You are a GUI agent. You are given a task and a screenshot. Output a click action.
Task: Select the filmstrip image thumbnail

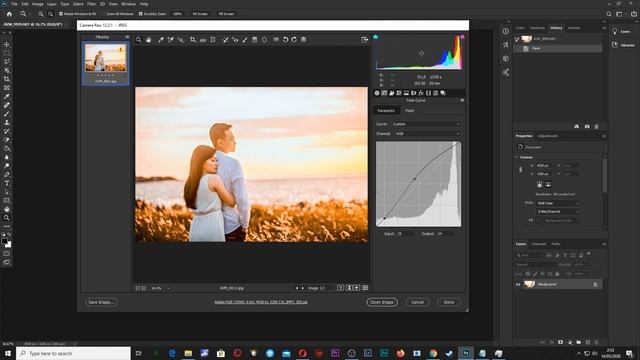coord(106,58)
